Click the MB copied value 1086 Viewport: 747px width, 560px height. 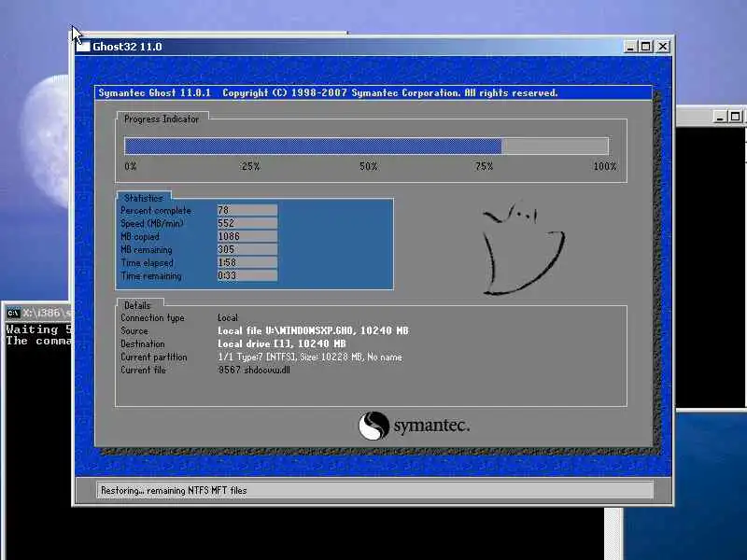point(247,236)
